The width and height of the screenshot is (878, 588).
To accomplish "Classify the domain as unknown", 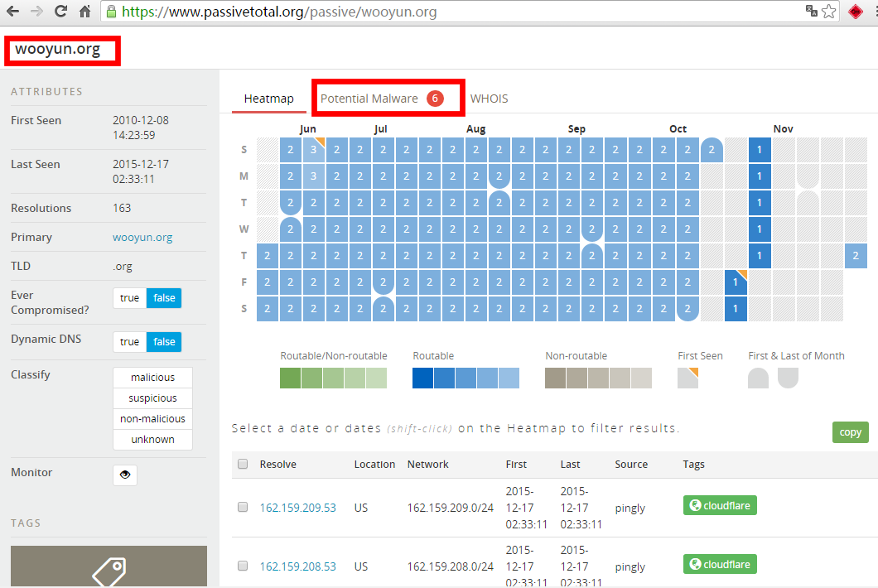I will click(x=153, y=440).
